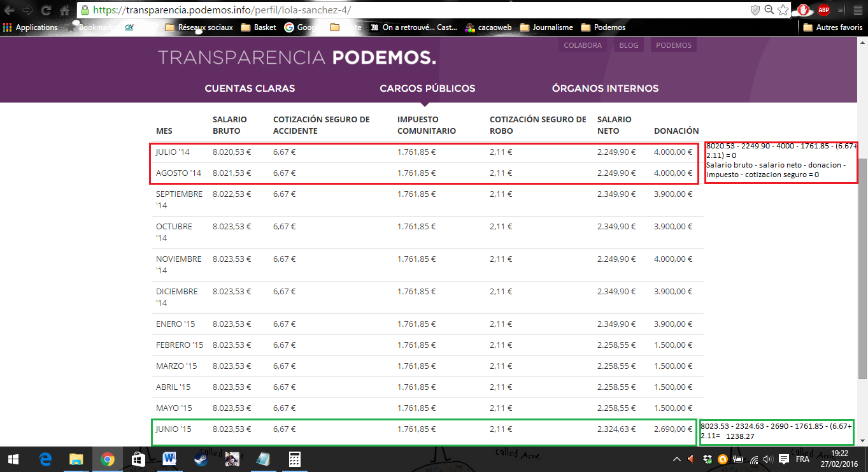The height and width of the screenshot is (472, 868).
Task: Launch Steam from the taskbar
Action: coord(201,459)
